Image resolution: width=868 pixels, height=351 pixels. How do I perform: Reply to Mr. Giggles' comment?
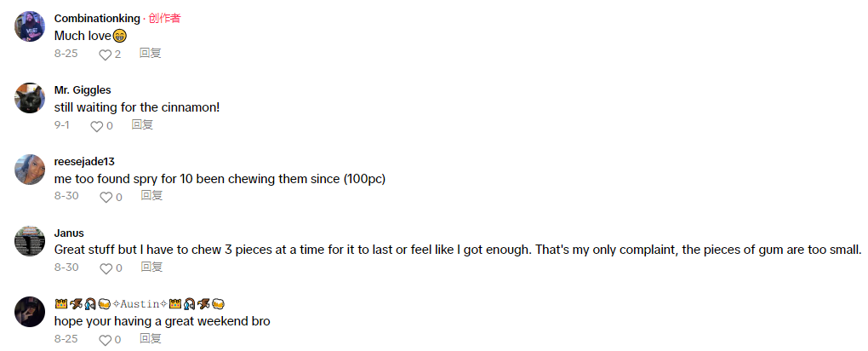click(142, 124)
